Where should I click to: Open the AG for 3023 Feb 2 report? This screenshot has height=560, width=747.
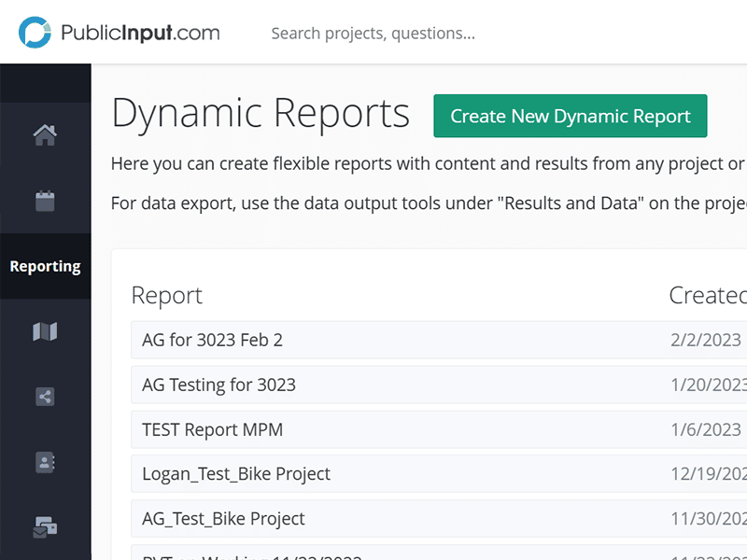[x=212, y=340]
